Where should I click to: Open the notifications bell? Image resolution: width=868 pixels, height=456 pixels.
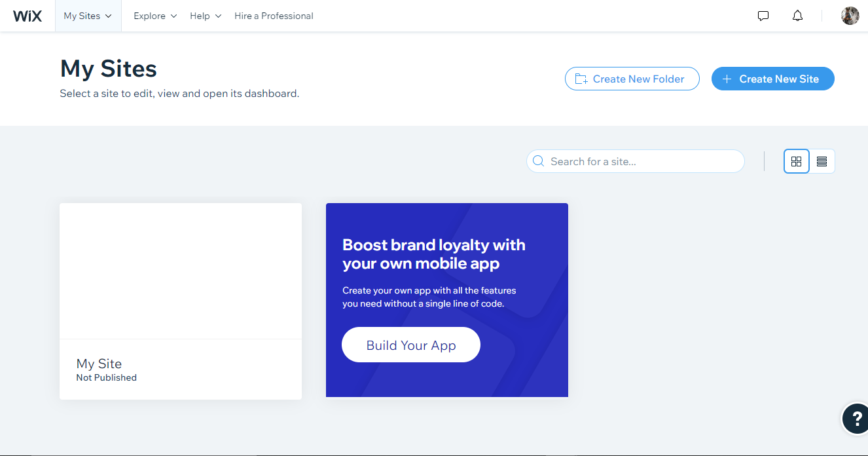(x=797, y=16)
